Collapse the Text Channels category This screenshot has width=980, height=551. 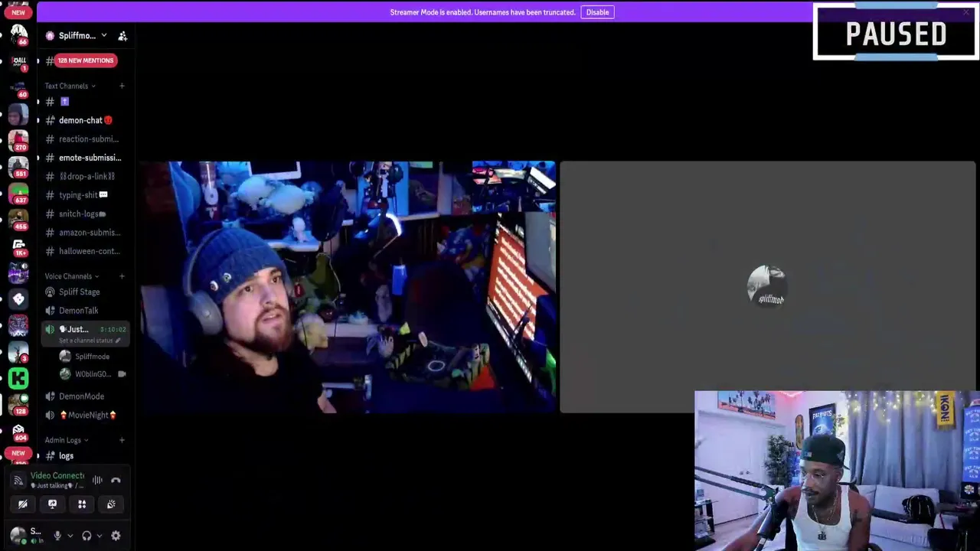[x=70, y=86]
